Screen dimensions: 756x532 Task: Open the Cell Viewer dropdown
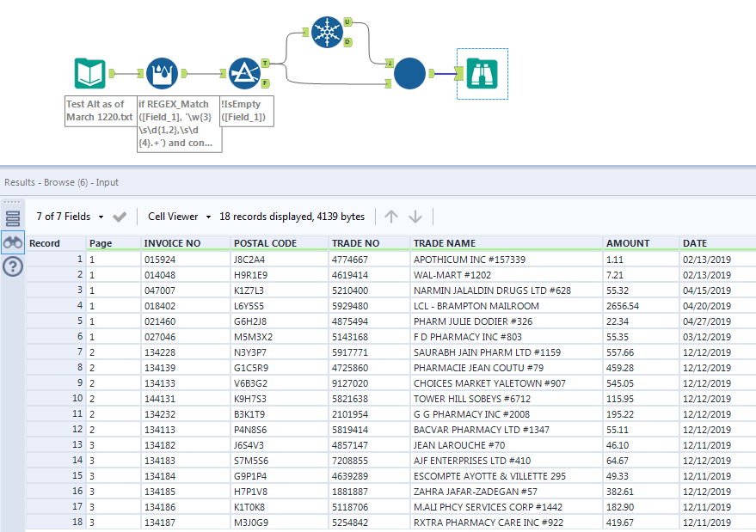[180, 217]
